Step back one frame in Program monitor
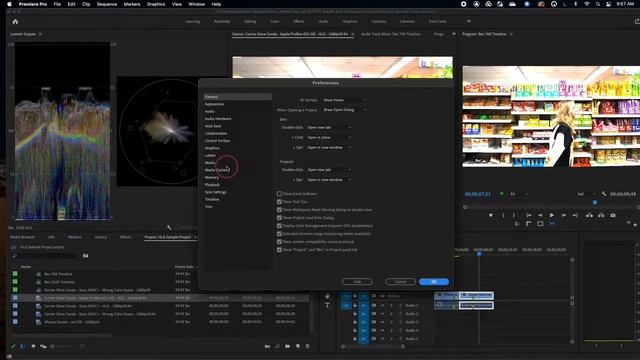640x360 pixels. click(x=540, y=215)
